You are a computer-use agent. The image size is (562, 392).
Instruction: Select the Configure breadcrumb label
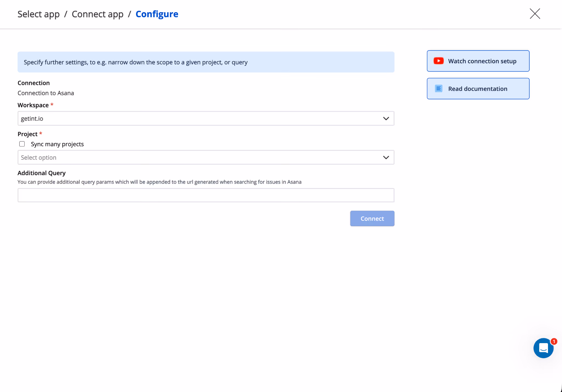click(157, 14)
